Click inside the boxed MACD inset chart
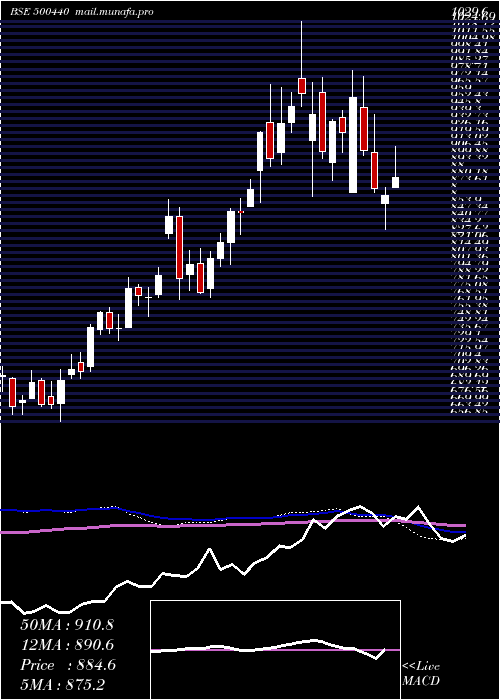 [275, 650]
